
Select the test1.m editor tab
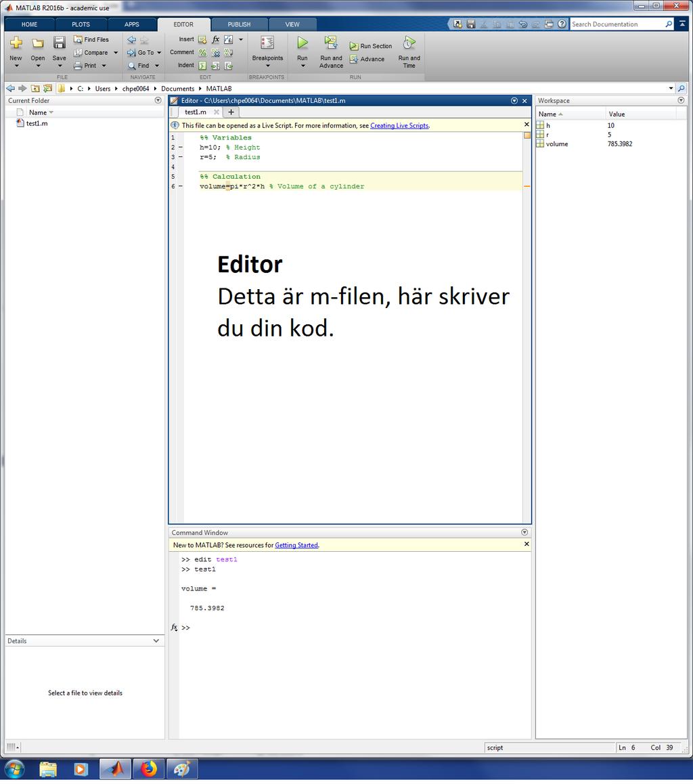coord(196,112)
